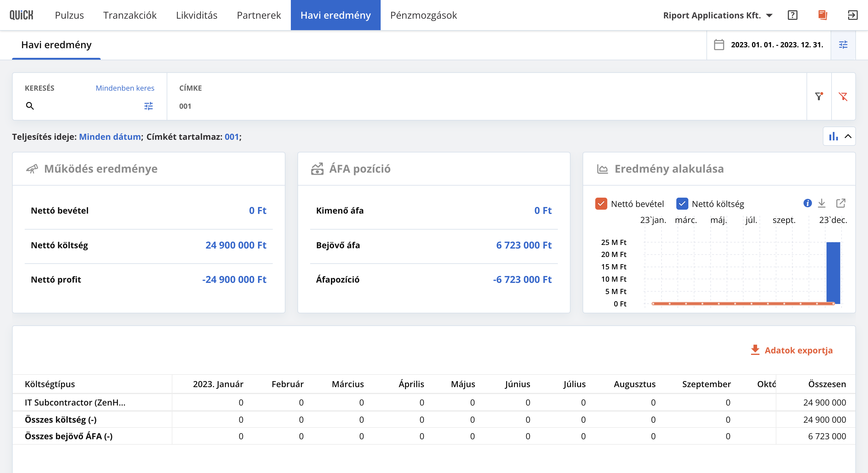This screenshot has width=868, height=473.
Task: Click the Címke field containing 001
Action: click(486, 106)
